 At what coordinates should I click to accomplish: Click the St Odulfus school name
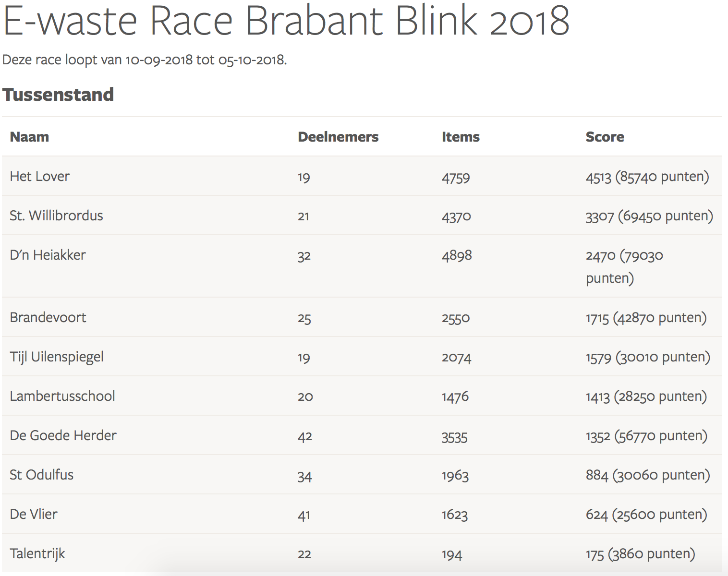click(42, 475)
